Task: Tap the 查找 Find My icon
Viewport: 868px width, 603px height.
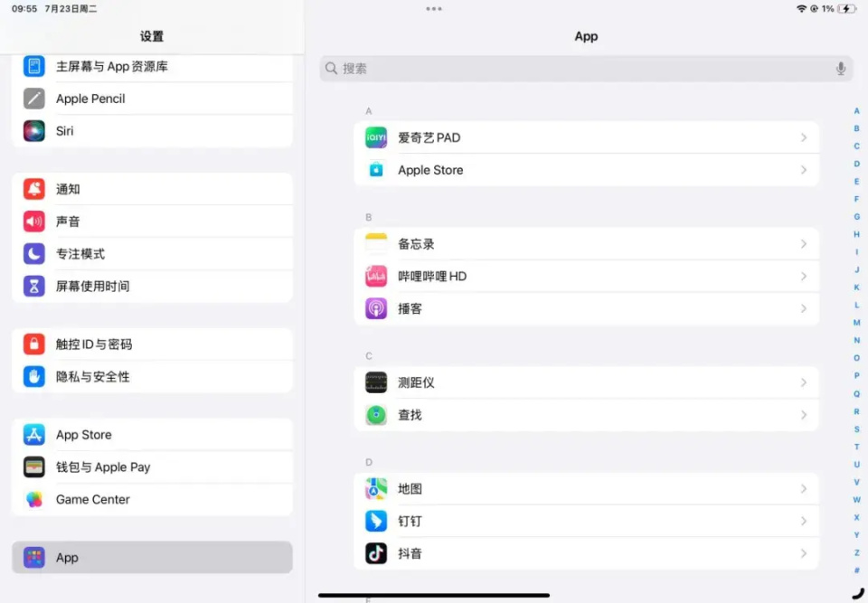Action: point(376,415)
